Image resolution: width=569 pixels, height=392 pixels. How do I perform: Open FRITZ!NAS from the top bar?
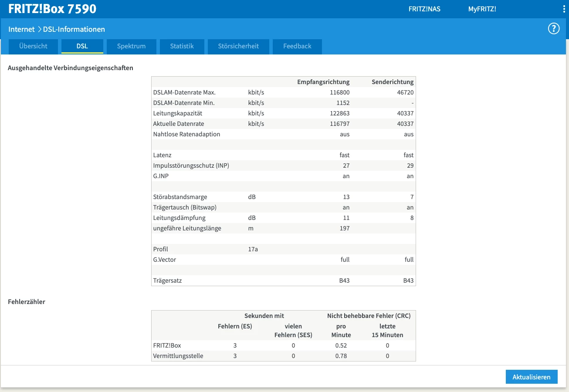pyautogui.click(x=424, y=9)
